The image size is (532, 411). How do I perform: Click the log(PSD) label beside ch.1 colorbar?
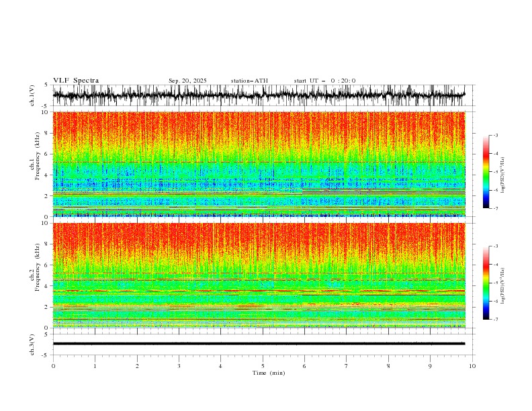[503, 175]
